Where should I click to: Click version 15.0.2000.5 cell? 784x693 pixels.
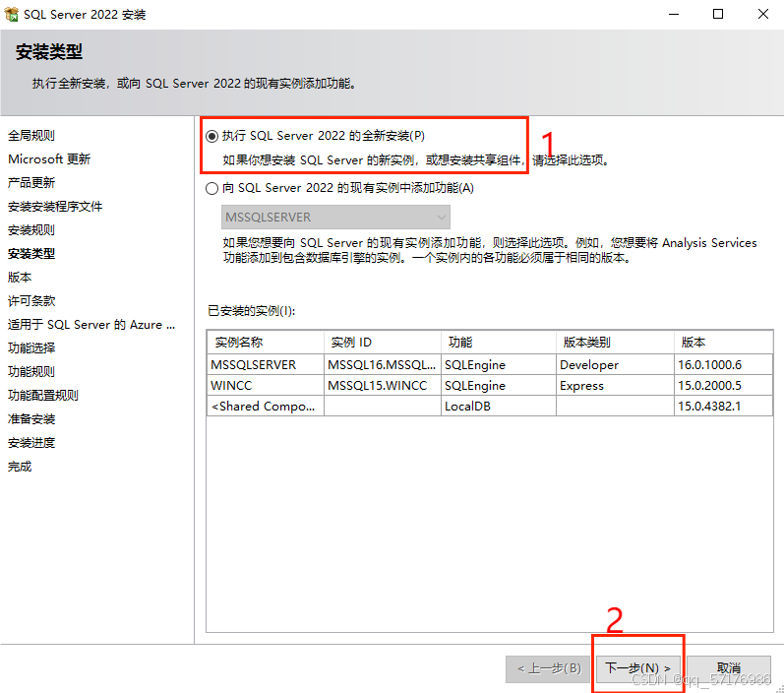(723, 385)
